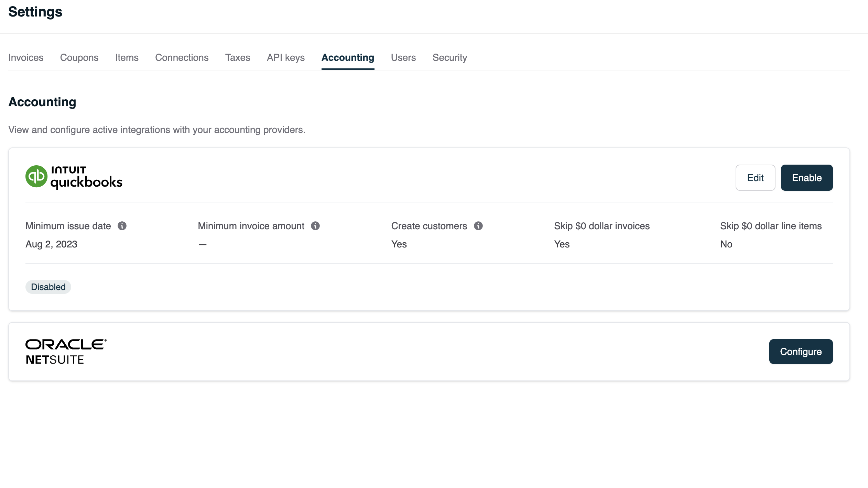Screen dimensions: 868x488
Task: Click the Oracle NetSuite logo
Action: point(66,352)
